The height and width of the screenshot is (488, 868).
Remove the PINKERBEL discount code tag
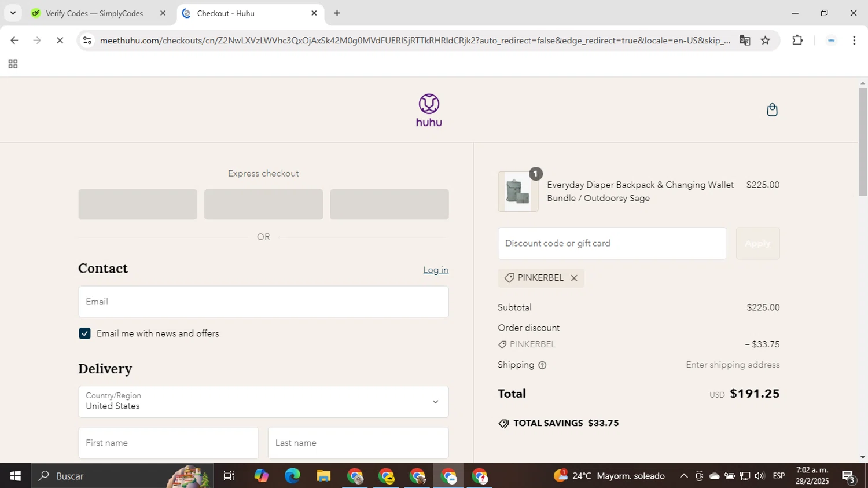(573, 278)
